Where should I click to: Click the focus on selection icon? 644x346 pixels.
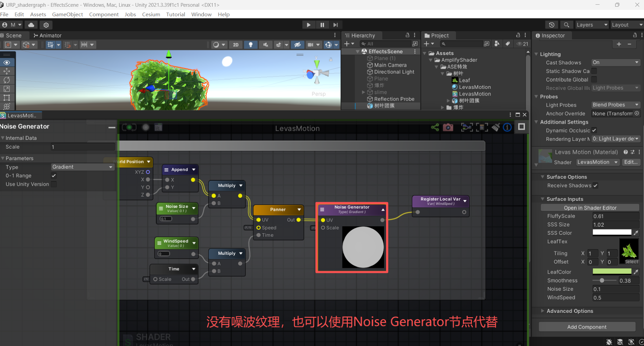(482, 127)
